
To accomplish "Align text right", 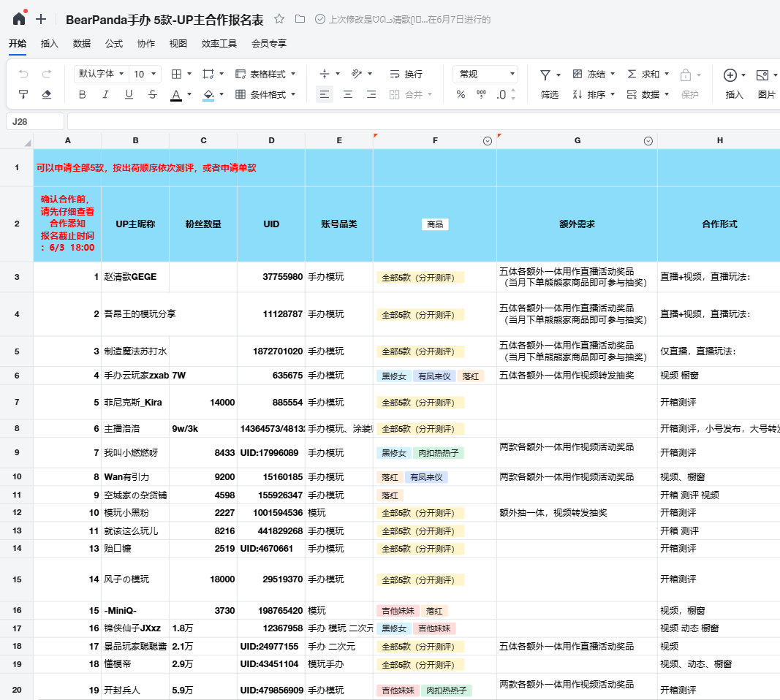I will (371, 94).
